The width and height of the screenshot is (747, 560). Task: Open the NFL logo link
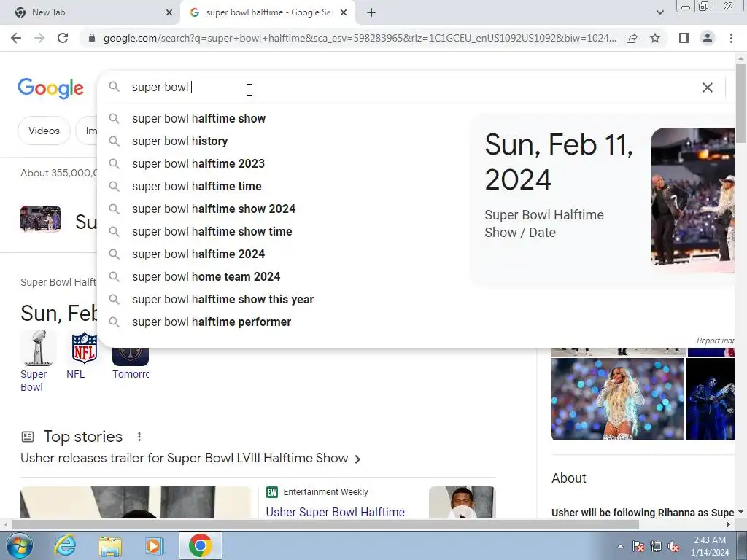(x=84, y=355)
